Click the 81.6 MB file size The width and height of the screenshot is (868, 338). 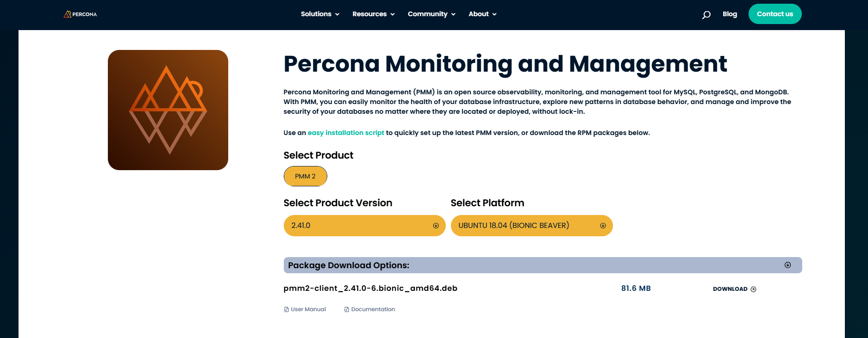pos(636,289)
